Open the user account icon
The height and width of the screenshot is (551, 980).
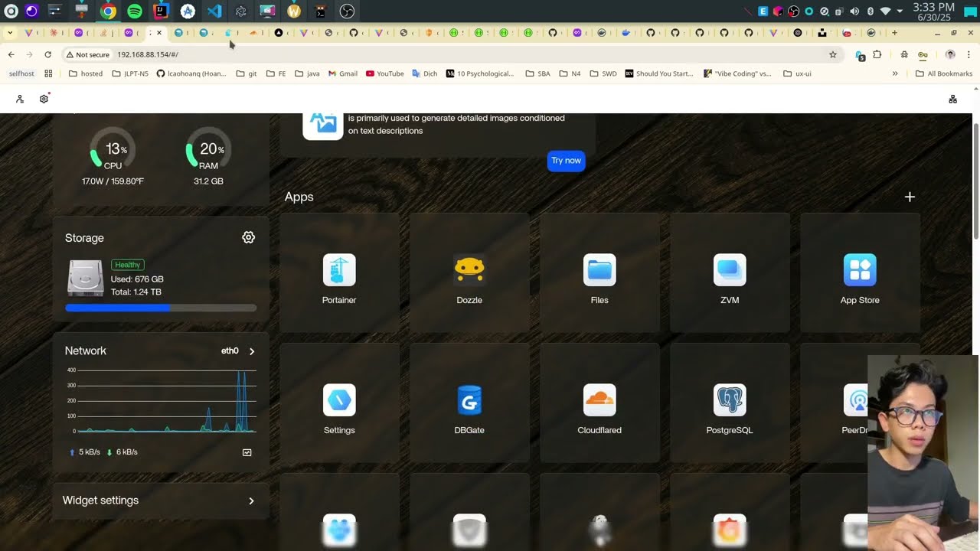(20, 99)
